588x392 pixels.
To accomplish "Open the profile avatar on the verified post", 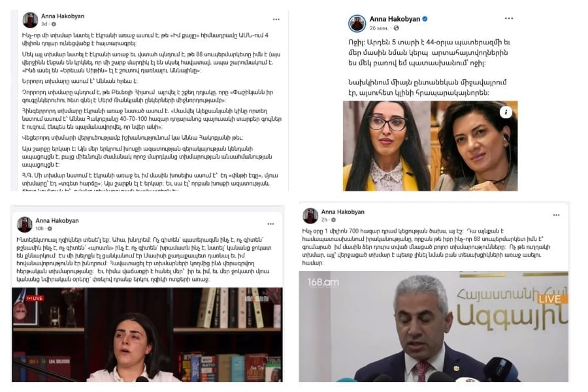I will (x=357, y=24).
